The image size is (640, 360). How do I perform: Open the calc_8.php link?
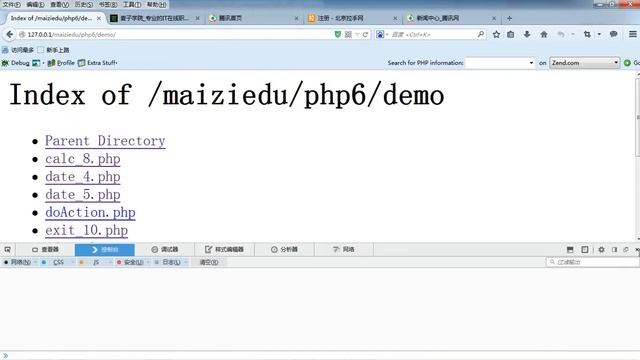click(82, 159)
